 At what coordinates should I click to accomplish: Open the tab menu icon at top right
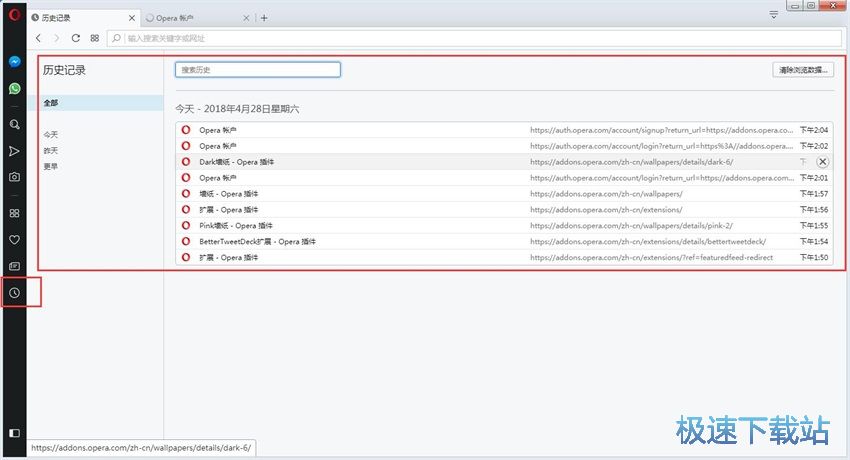(774, 15)
